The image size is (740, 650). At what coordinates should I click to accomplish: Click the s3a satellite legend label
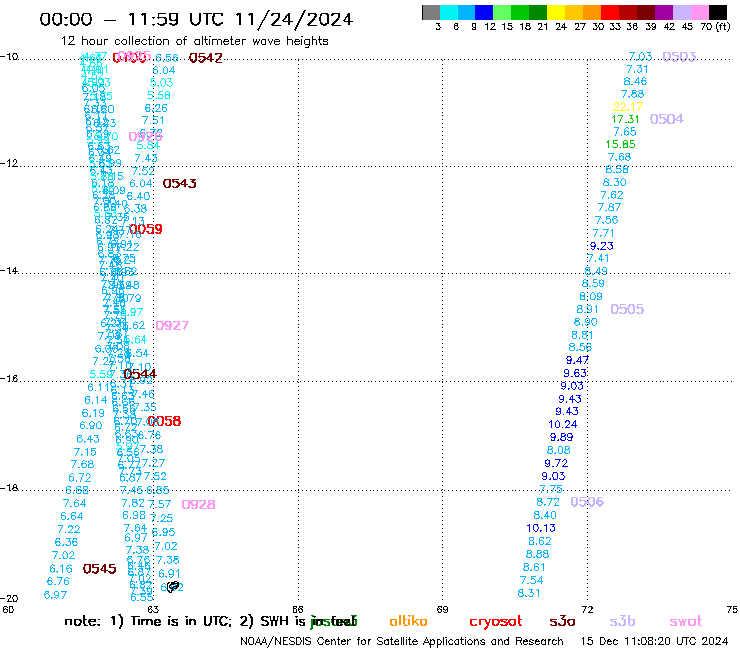click(563, 621)
